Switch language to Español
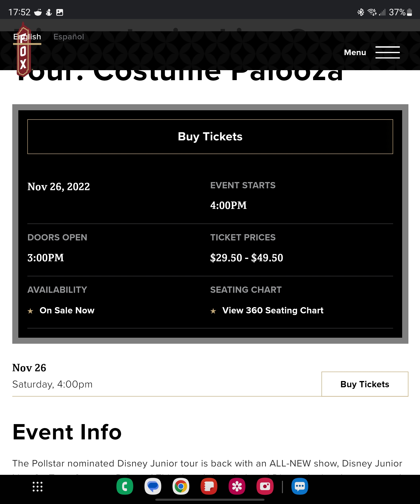The width and height of the screenshot is (420, 504). coord(69,37)
